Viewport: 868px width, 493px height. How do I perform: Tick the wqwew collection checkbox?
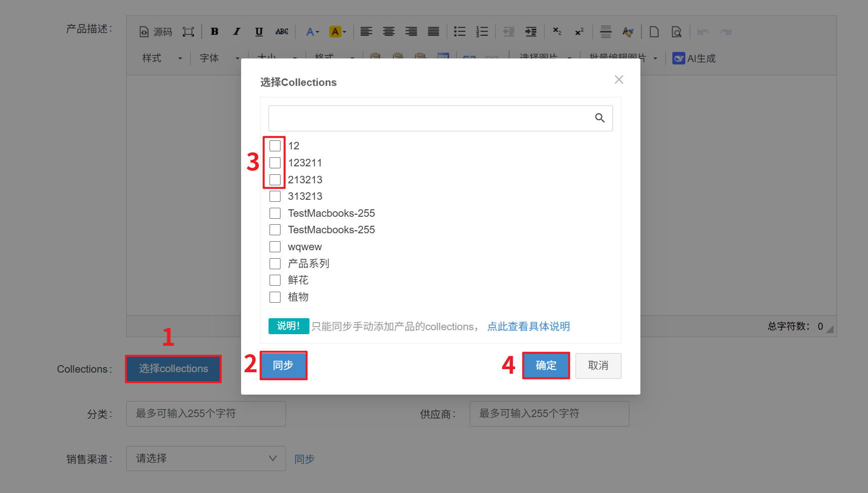tap(275, 247)
